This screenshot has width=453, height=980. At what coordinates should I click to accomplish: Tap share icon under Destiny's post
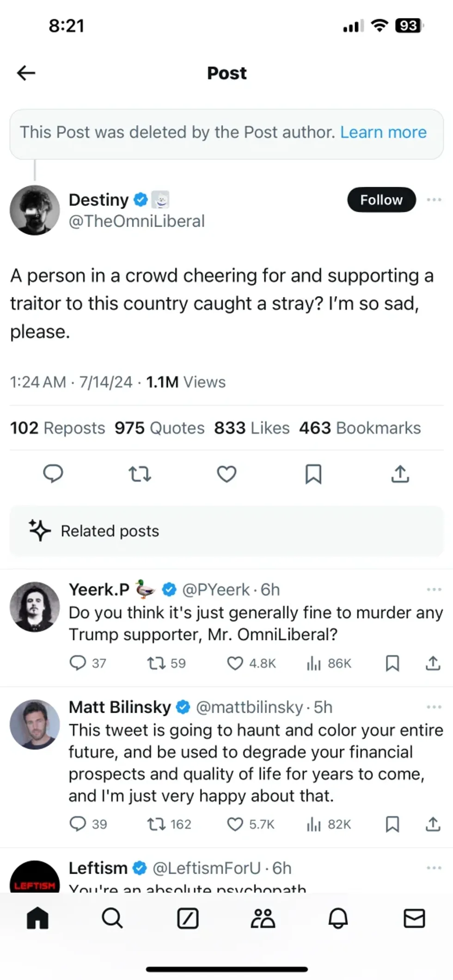pyautogui.click(x=400, y=474)
